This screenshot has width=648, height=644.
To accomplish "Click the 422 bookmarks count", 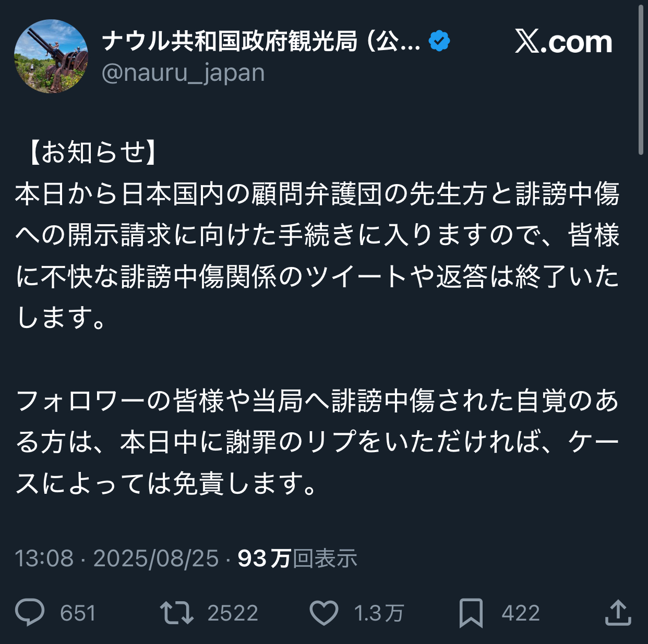I will tap(521, 613).
